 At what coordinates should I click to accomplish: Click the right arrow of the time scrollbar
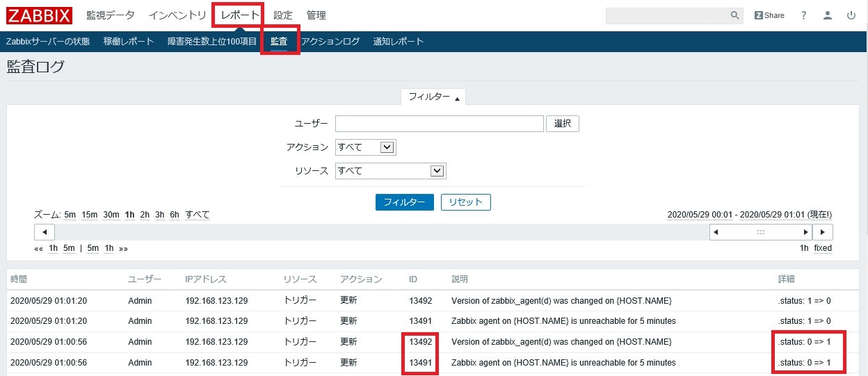coord(806,232)
